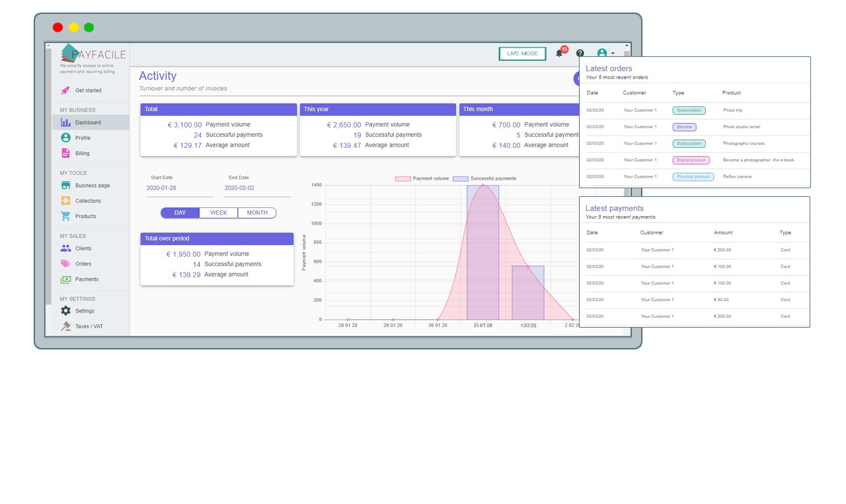Screen dimensions: 846x504
Task: Click the LIVE MODE button
Action: pos(522,54)
